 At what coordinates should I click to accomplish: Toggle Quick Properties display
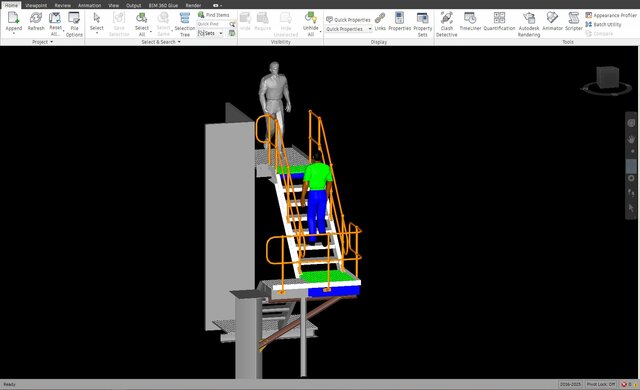348,20
